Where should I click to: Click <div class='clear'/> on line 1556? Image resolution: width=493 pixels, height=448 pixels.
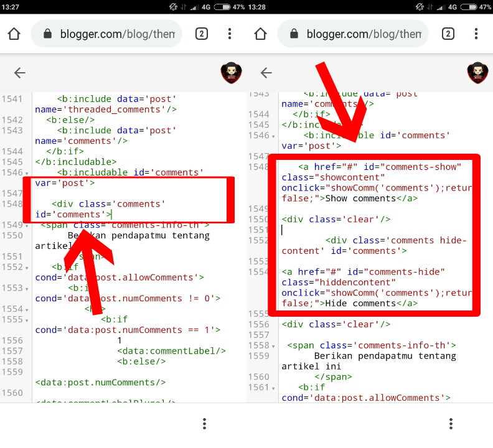pyautogui.click(x=336, y=324)
